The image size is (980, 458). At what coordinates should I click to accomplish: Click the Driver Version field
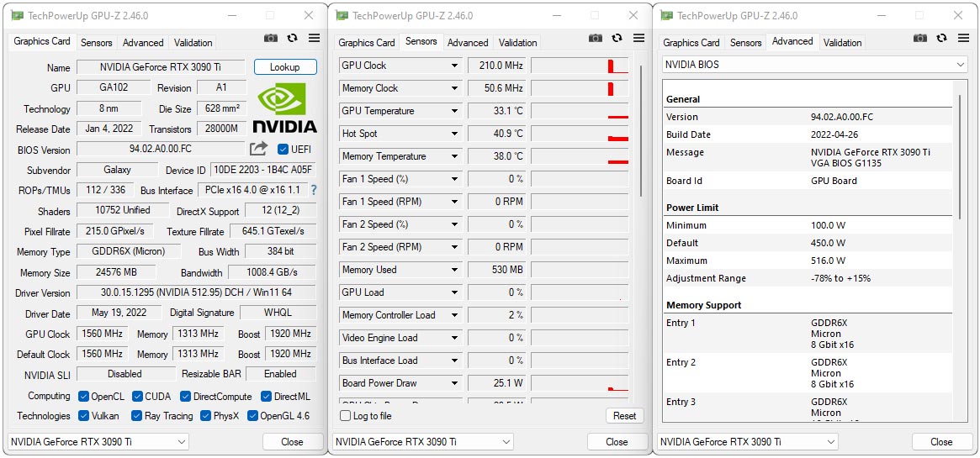click(196, 292)
